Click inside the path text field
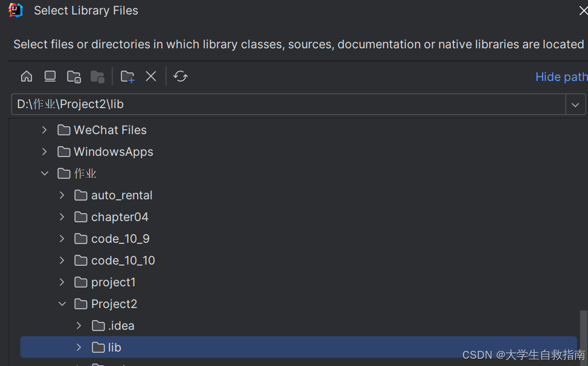 click(289, 104)
